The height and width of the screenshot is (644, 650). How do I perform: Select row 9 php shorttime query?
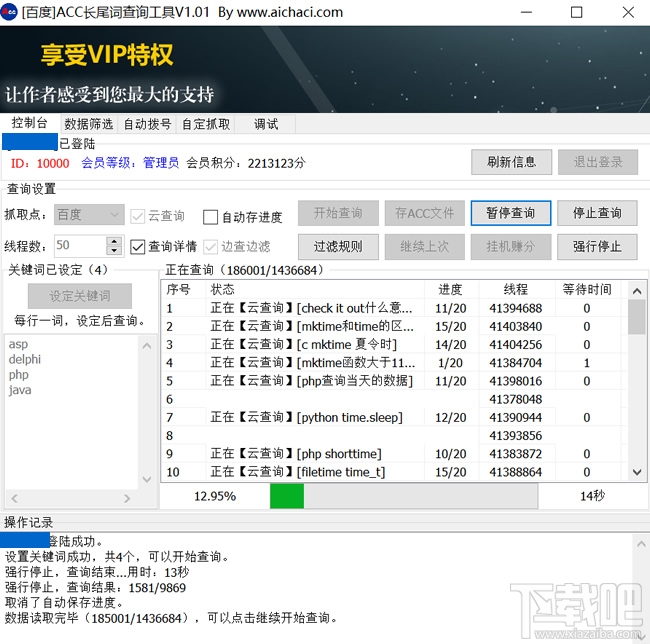[392, 454]
